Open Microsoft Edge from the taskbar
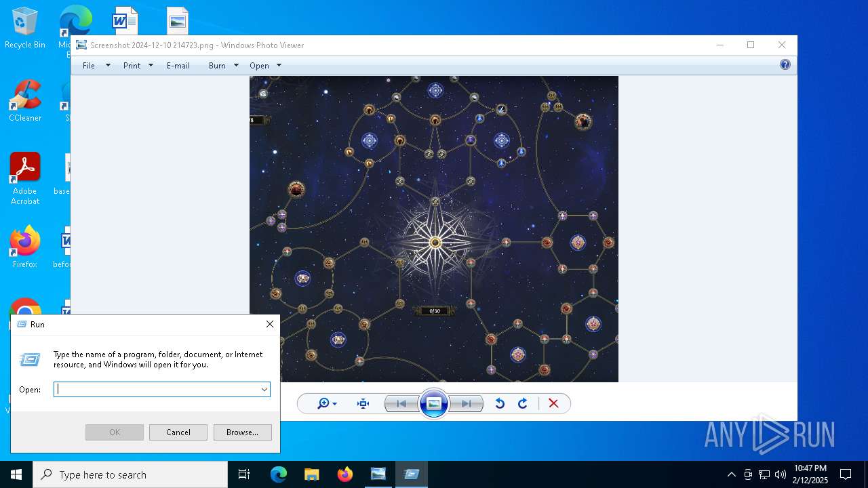This screenshot has height=488, width=868. [x=279, y=474]
